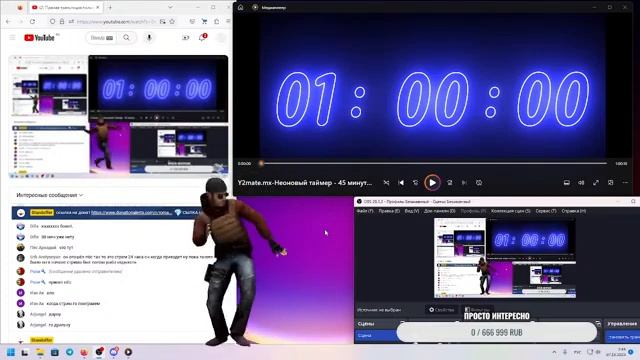Open the Файл menu in OBS
The width and height of the screenshot is (640, 360).
[365, 211]
